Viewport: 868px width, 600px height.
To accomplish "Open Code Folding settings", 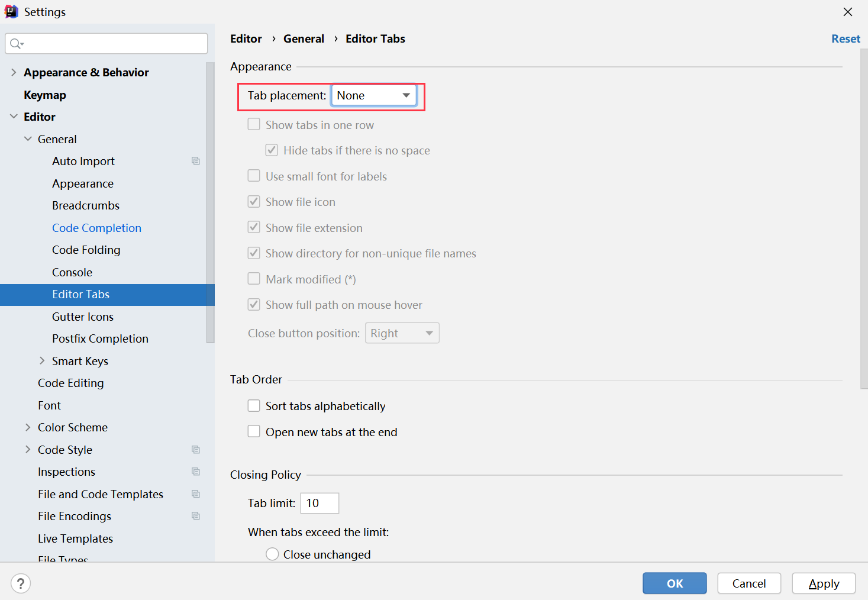I will point(86,250).
